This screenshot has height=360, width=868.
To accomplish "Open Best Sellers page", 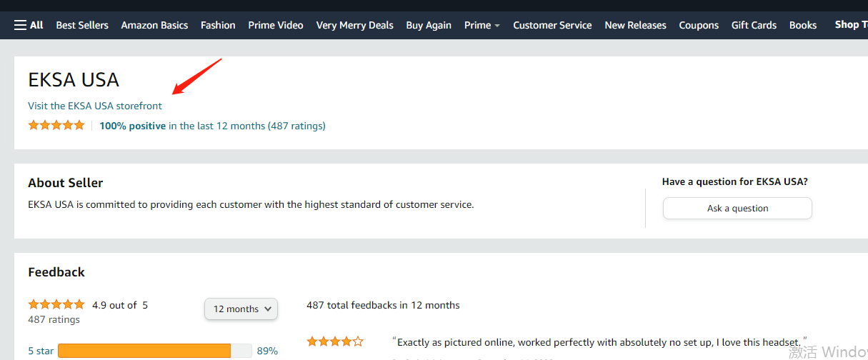I will [x=82, y=25].
